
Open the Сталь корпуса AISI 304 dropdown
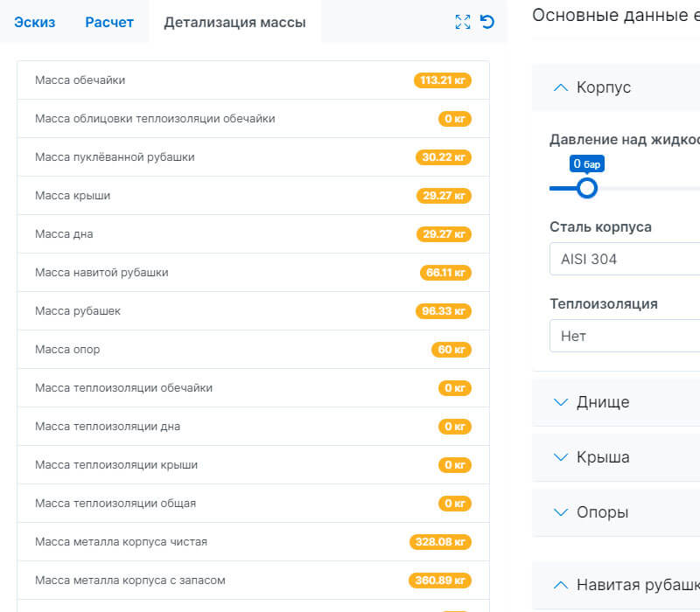pos(624,260)
